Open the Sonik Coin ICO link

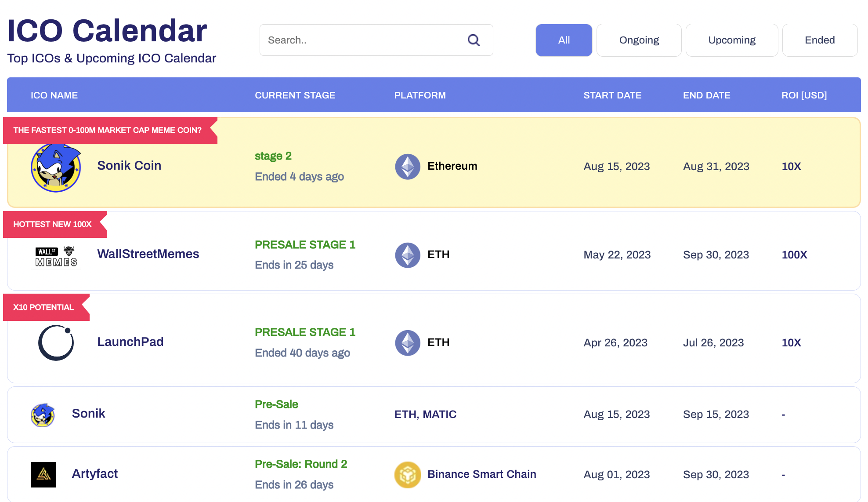pos(129,165)
